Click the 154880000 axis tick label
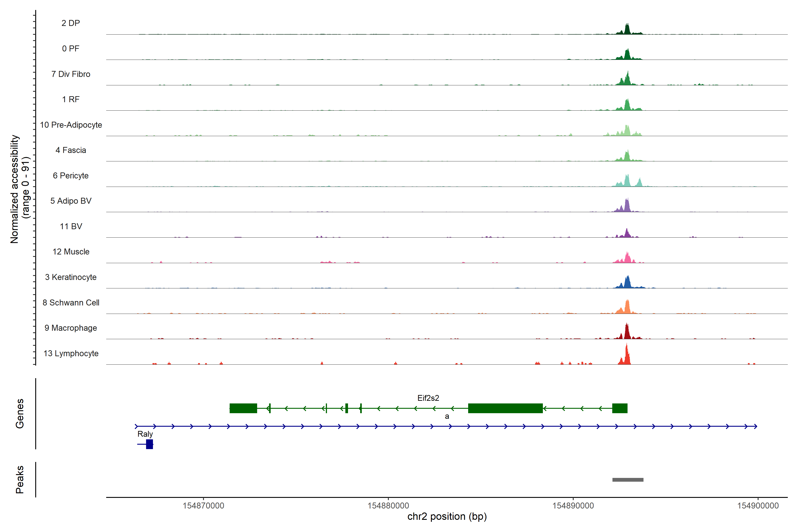The image size is (798, 532). click(x=388, y=506)
